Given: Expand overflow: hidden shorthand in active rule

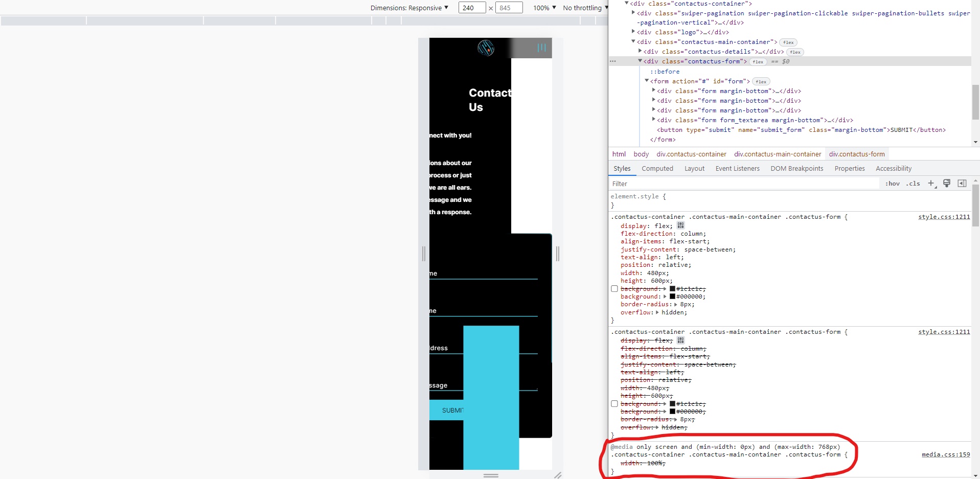Looking at the screenshot, I should (x=657, y=312).
